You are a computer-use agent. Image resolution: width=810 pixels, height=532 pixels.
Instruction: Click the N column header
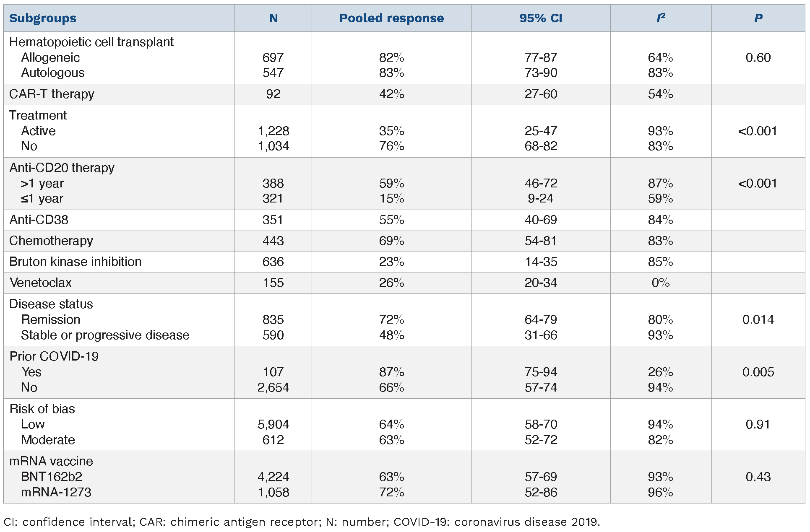(x=273, y=18)
